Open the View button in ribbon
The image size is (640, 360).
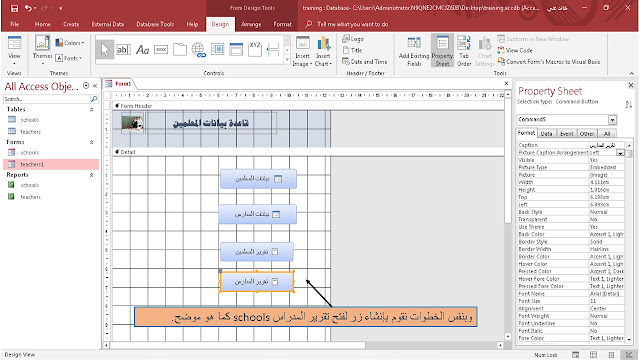pos(14,51)
